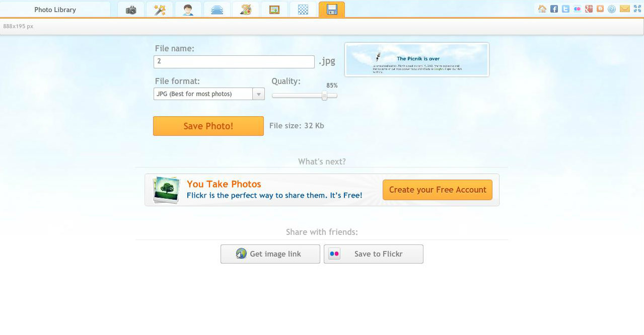Toggle fullscreen with arrows icon
644x335 pixels.
[637, 9]
